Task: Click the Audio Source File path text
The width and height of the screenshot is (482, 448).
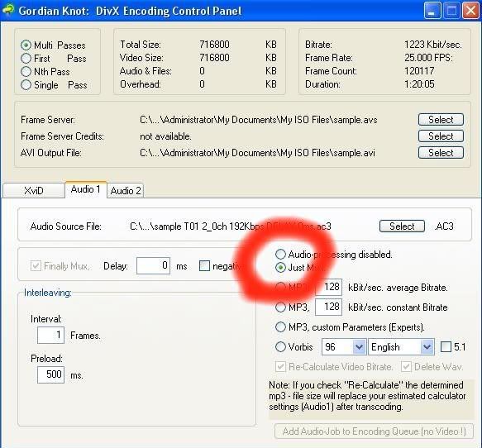Action: click(231, 226)
